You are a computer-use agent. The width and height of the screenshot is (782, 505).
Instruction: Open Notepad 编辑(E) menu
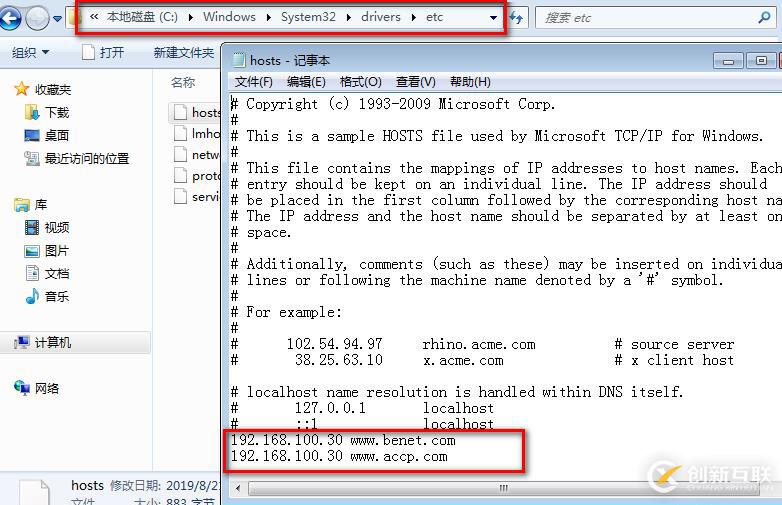coord(306,82)
